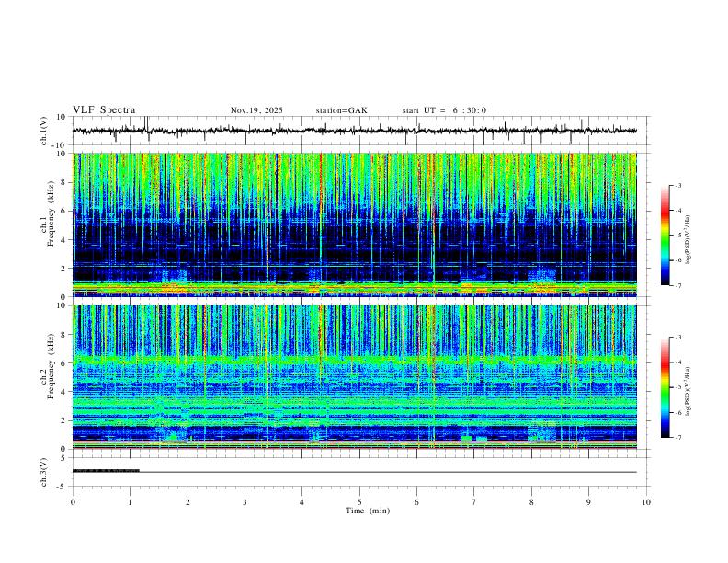Click the ch.2 spectrogram color scale bar
Screen dimensions: 728x563
[x=665, y=387]
